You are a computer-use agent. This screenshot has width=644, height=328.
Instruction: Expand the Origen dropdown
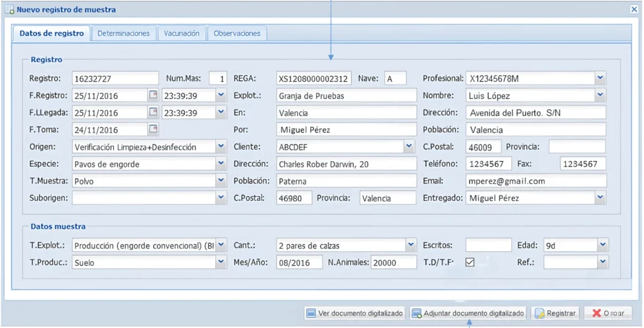(221, 146)
